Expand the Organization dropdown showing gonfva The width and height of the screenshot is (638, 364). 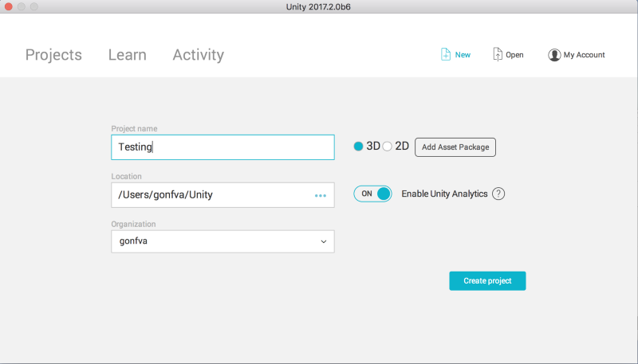click(223, 241)
